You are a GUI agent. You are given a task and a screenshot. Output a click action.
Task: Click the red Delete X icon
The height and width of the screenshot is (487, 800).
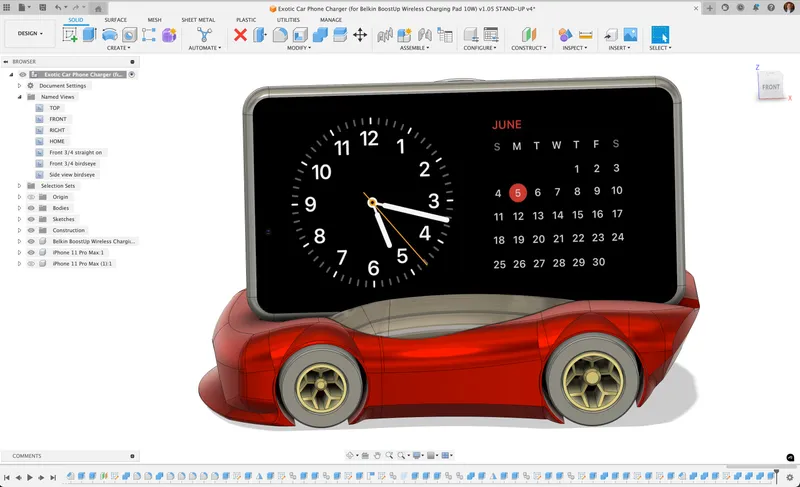point(240,35)
